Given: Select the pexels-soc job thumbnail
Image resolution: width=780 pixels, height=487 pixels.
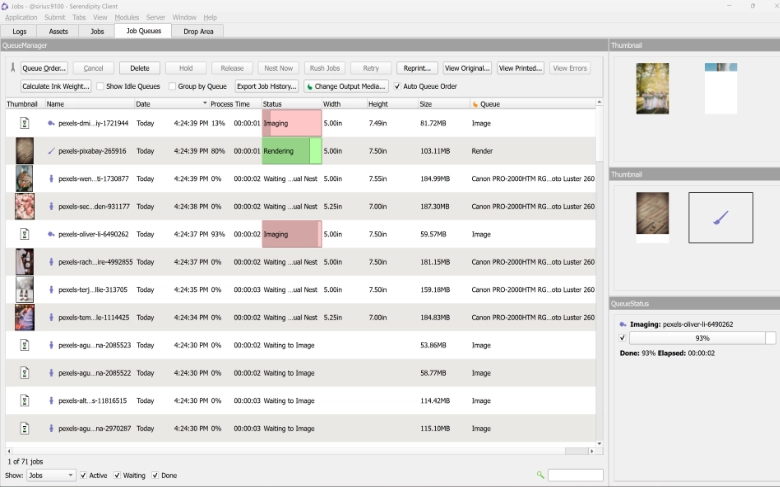Looking at the screenshot, I should pyautogui.click(x=24, y=206).
